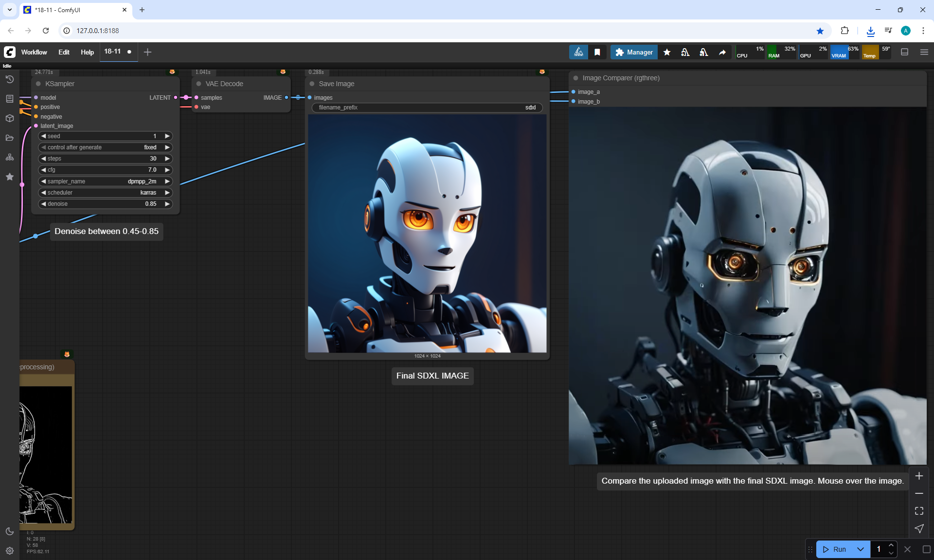
Task: Open the model library hierarchy icon
Action: coord(9,157)
